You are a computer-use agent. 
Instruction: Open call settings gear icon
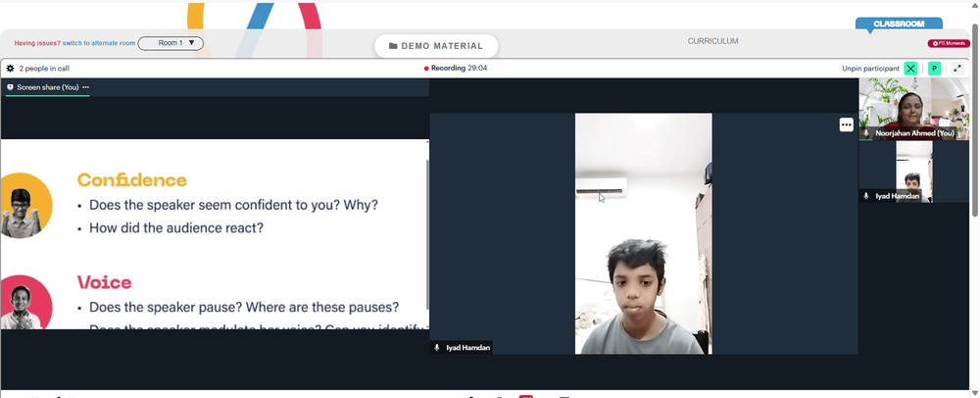10,68
